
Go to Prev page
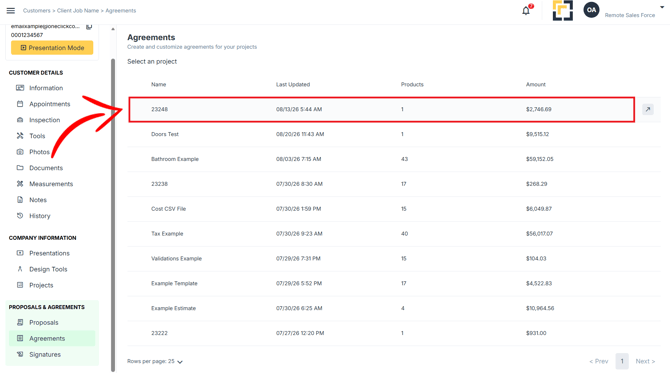point(599,361)
